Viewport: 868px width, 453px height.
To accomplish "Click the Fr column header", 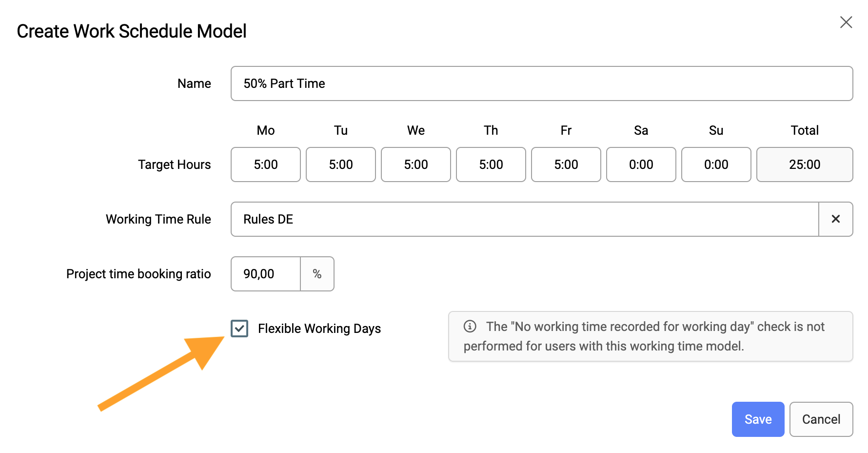I will point(566,130).
